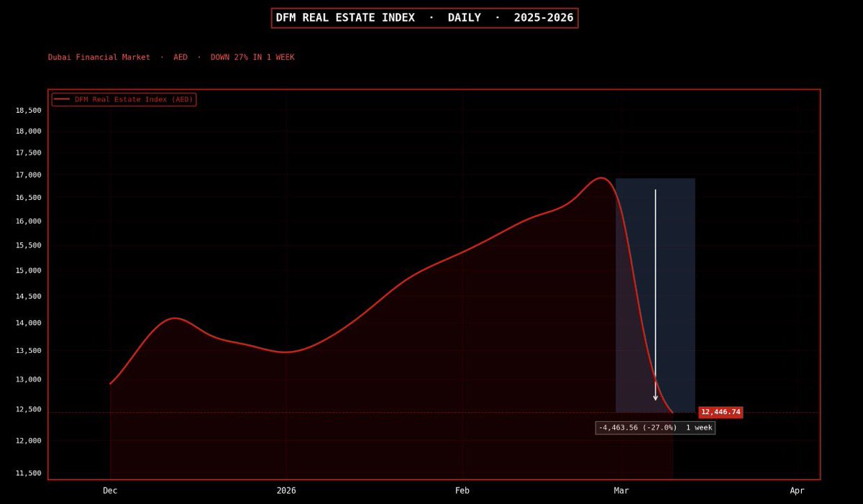Click the 2026 x-axis label

click(286, 491)
